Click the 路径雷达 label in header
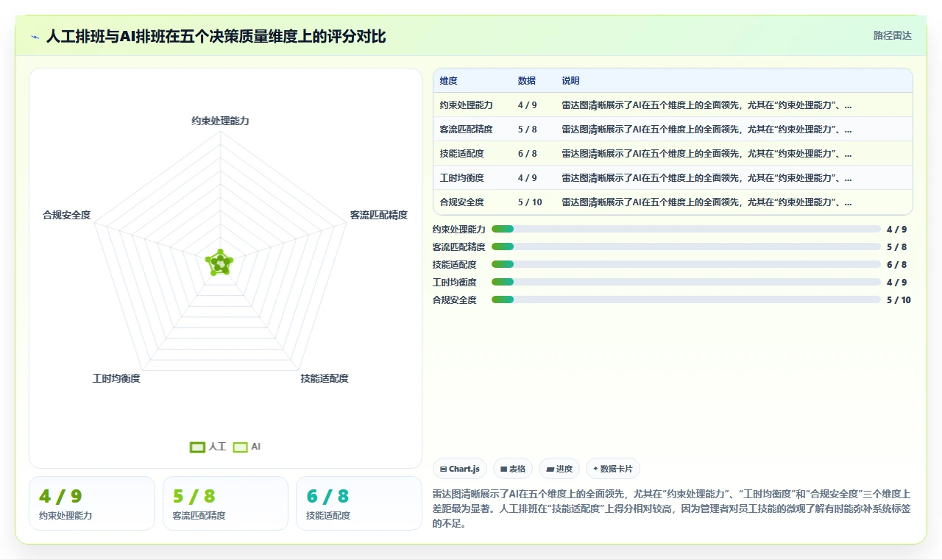The width and height of the screenshot is (942, 560). (x=892, y=35)
